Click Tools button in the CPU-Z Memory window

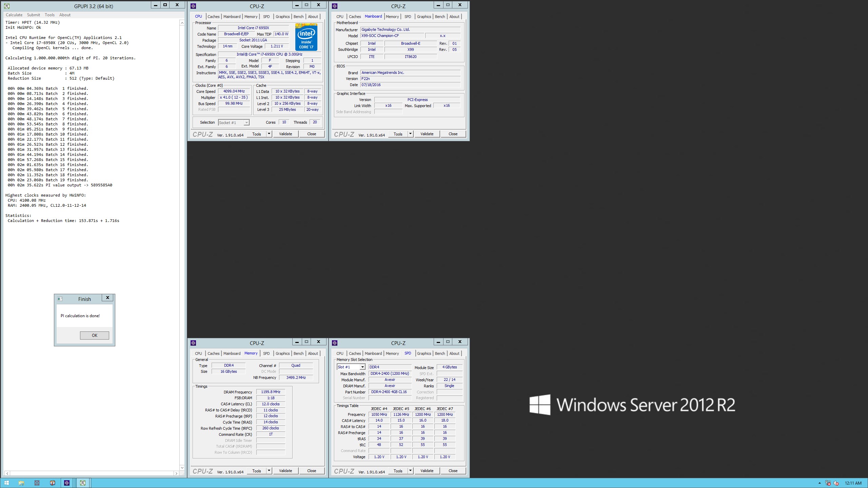pyautogui.click(x=257, y=471)
